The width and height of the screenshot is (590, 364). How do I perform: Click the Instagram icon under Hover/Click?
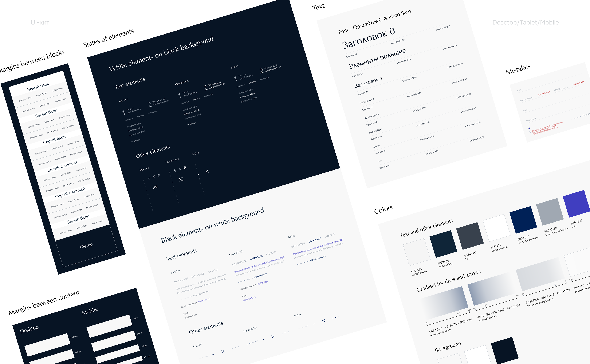(185, 167)
